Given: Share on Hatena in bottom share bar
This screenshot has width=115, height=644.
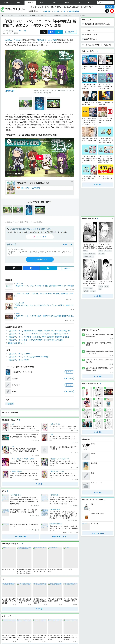Looking at the screenshot, I should pyautogui.click(x=48, y=268).
